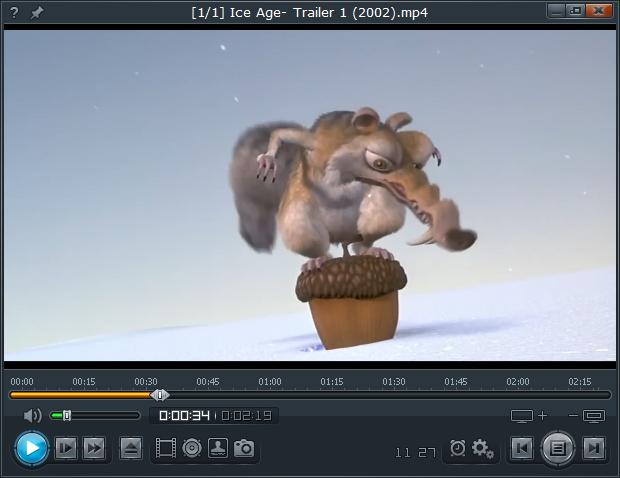Click the window title Ice Age- Trailer 1 (2002).mp4
Screen dimensions: 620x478
pos(329,13)
